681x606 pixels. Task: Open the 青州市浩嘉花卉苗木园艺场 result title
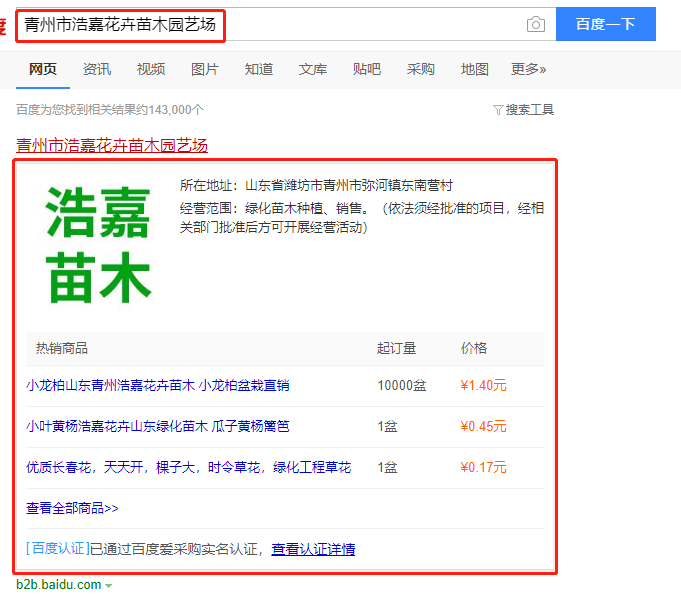click(x=112, y=145)
